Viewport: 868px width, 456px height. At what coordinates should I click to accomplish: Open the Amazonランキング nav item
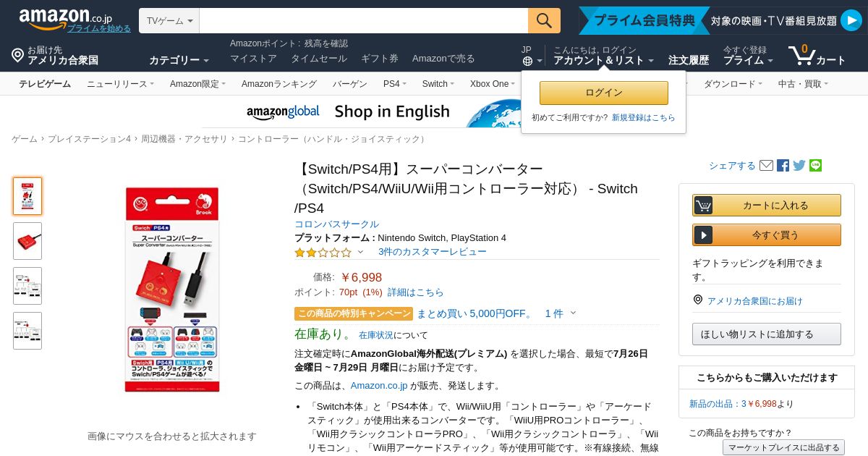point(279,84)
